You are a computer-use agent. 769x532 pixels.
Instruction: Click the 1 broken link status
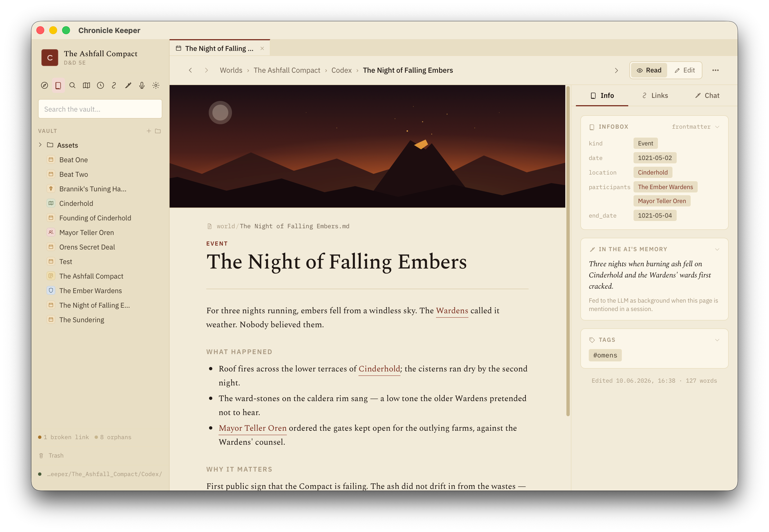(x=64, y=437)
